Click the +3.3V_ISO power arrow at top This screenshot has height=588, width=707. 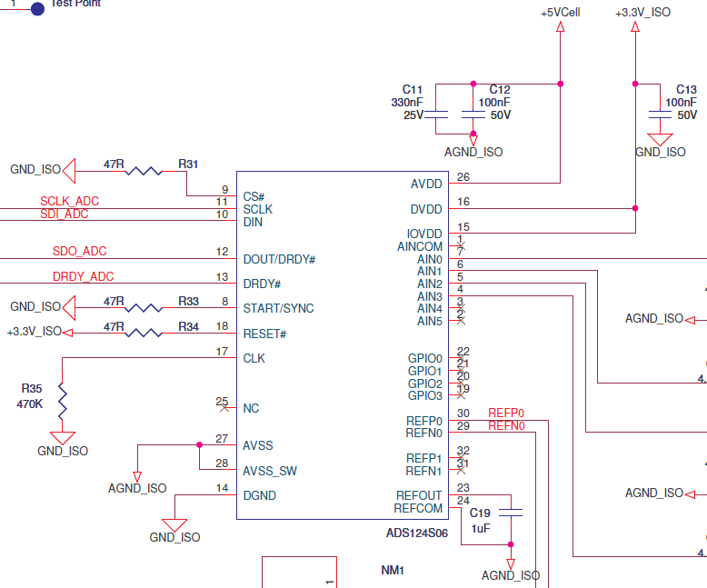[x=635, y=27]
